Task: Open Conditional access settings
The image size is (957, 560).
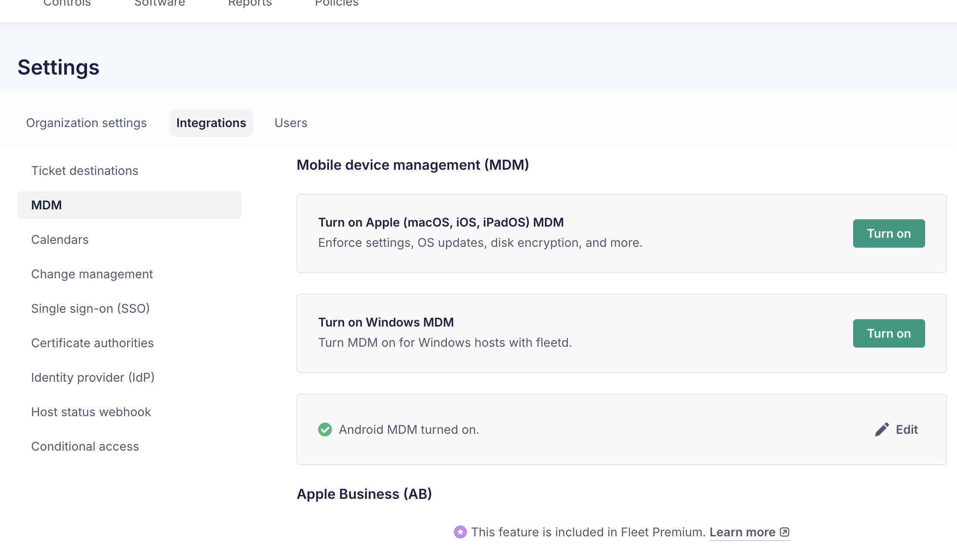Action: point(129,446)
